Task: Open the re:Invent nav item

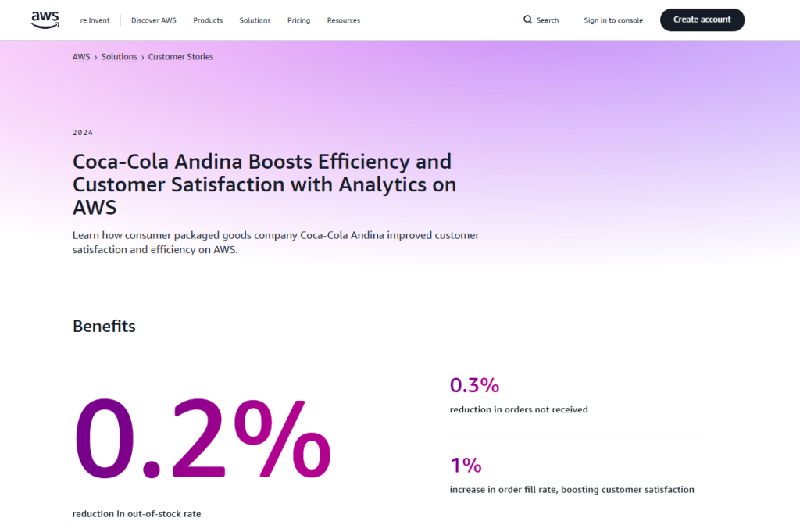Action: [95, 20]
